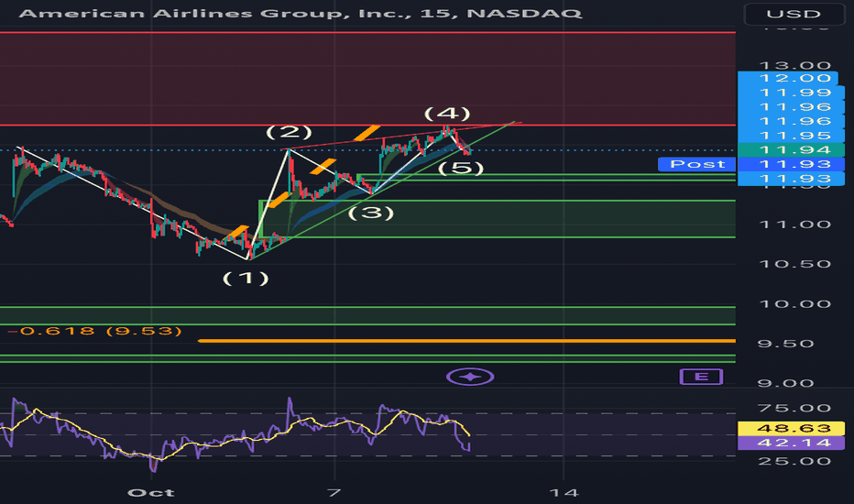
Task: Click the Post market price label
Action: tap(696, 164)
